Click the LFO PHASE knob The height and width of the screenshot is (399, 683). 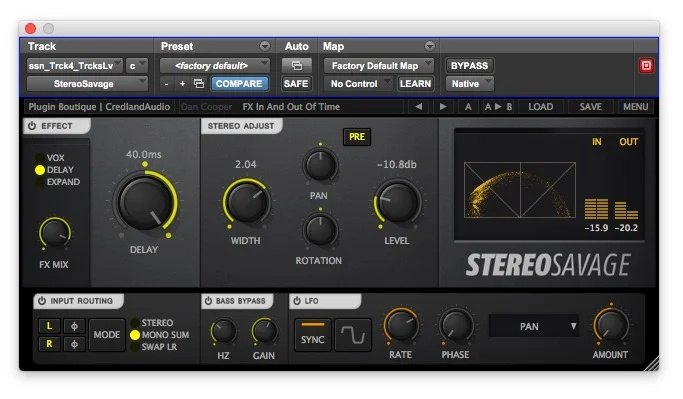tap(456, 326)
